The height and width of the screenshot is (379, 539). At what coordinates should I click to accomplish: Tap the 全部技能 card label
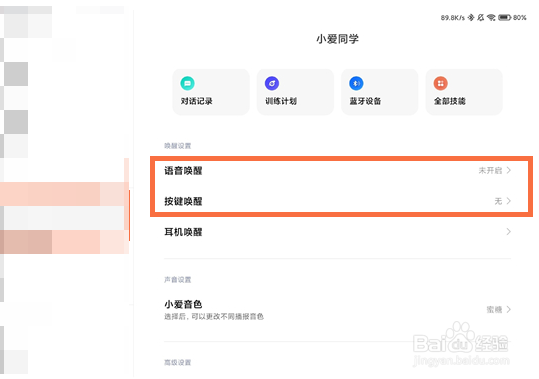450,101
